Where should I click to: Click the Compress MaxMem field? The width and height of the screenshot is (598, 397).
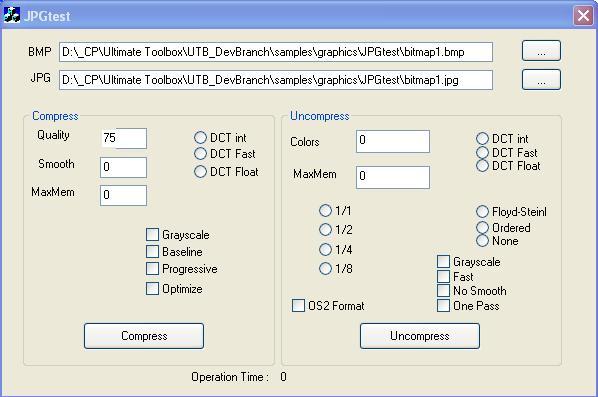point(124,195)
